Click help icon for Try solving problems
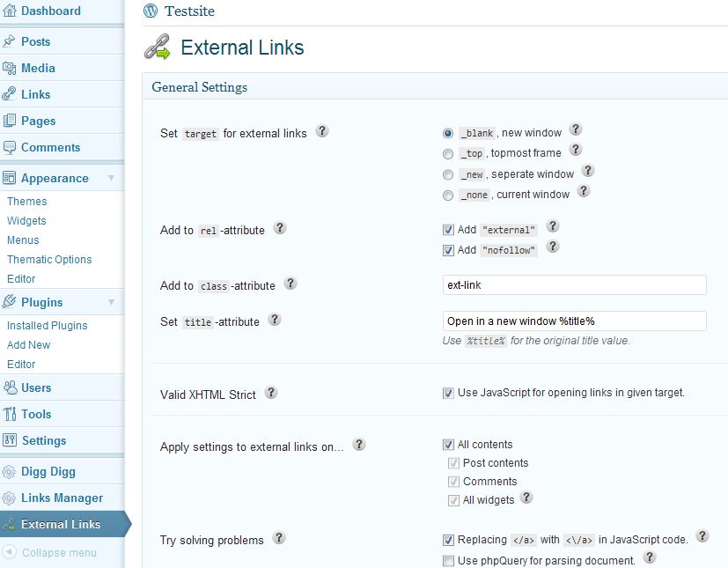The image size is (728, 568). (x=278, y=538)
